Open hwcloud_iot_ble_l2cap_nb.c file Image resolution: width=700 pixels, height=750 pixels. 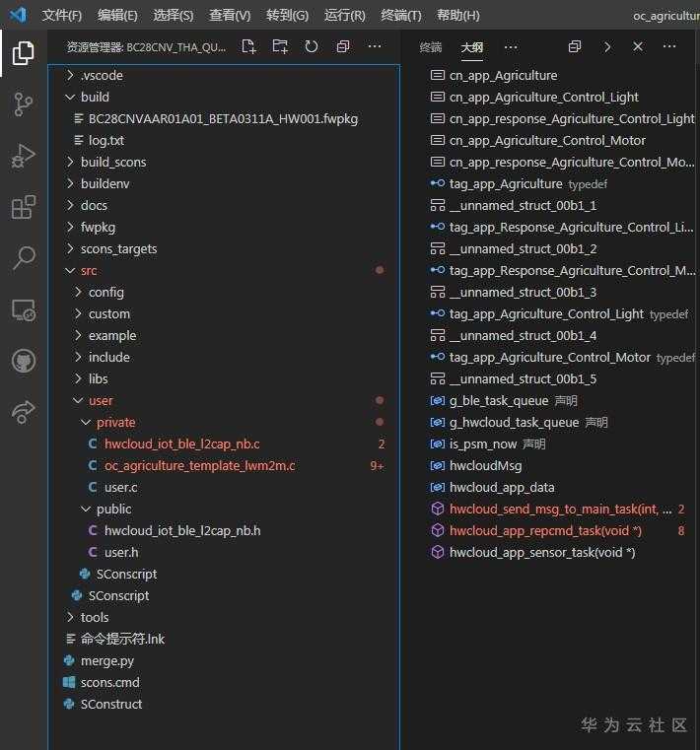pyautogui.click(x=225, y=443)
